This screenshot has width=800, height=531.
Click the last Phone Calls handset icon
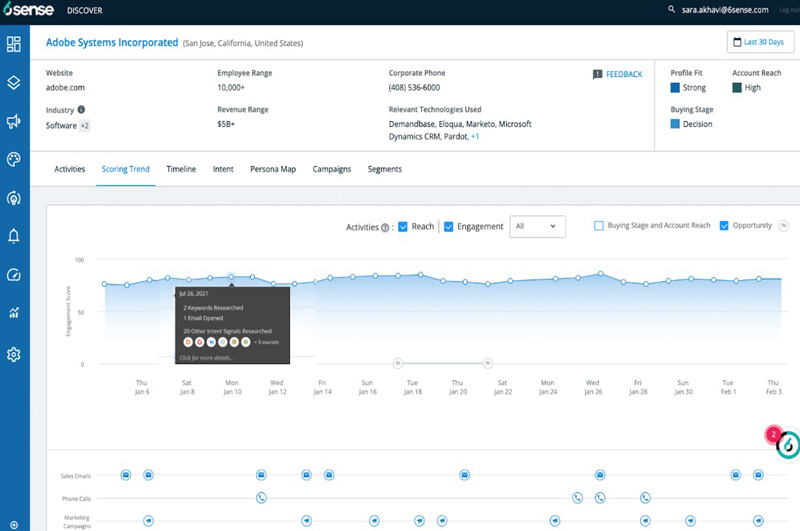645,498
